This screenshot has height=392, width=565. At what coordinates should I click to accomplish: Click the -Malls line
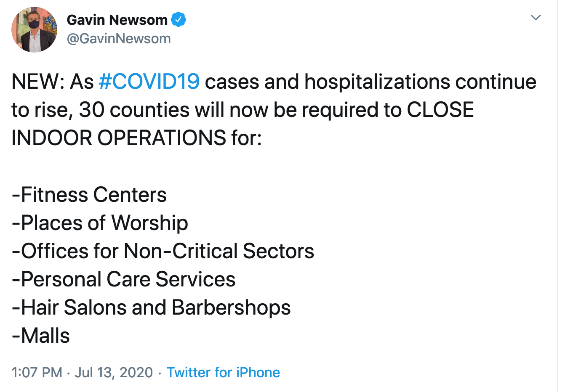[41, 336]
